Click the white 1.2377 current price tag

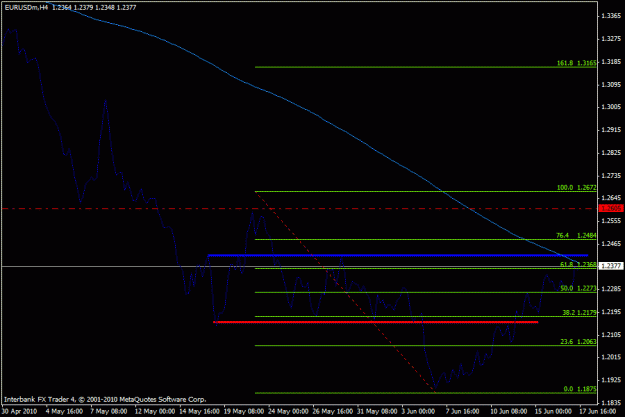coord(611,266)
